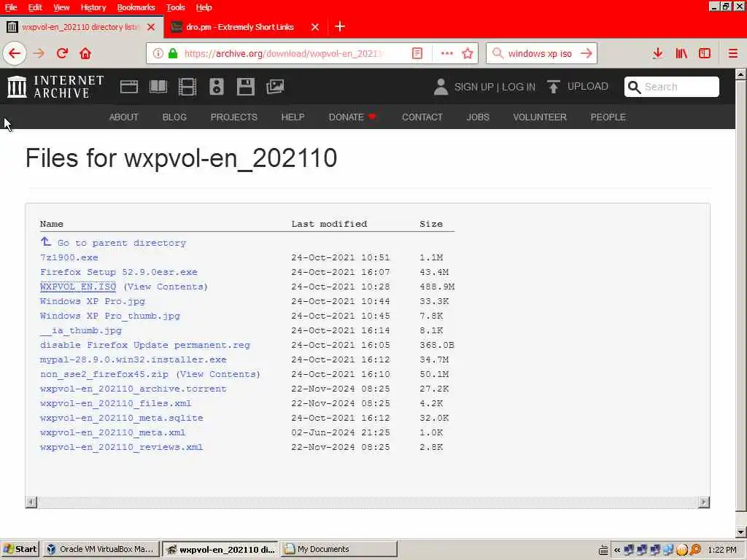This screenshot has height=560, width=747.
Task: Click the LOG IN link
Action: [x=519, y=87]
